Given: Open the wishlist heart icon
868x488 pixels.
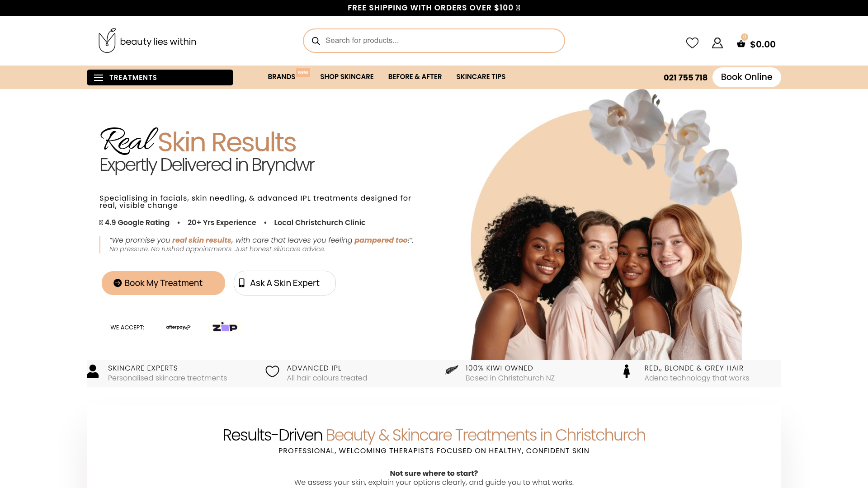Looking at the screenshot, I should point(692,42).
